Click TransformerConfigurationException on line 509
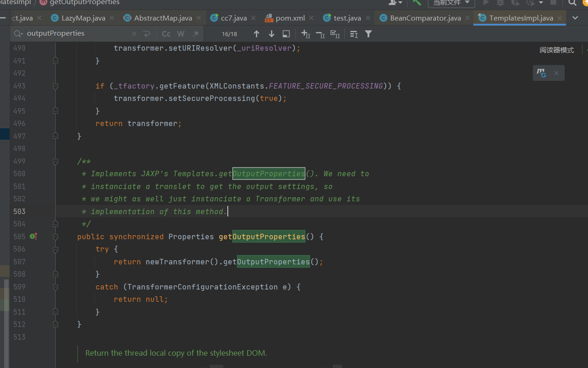Viewport: 588px width, 368px height. click(x=202, y=287)
